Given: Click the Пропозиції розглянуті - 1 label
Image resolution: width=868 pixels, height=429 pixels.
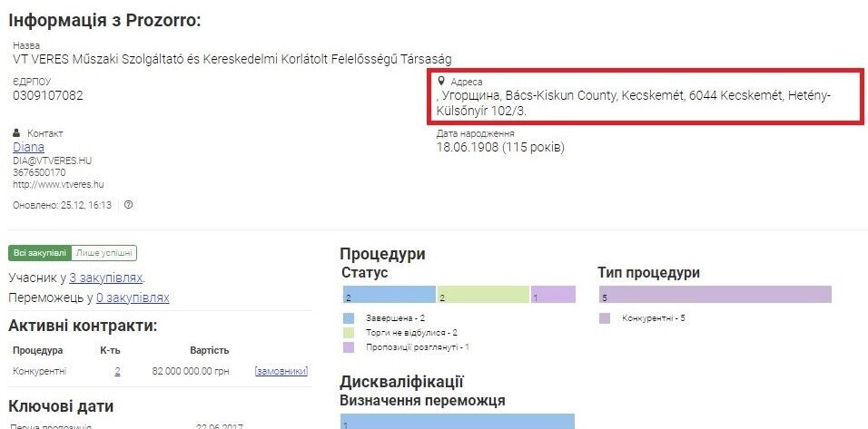Looking at the screenshot, I should [418, 347].
